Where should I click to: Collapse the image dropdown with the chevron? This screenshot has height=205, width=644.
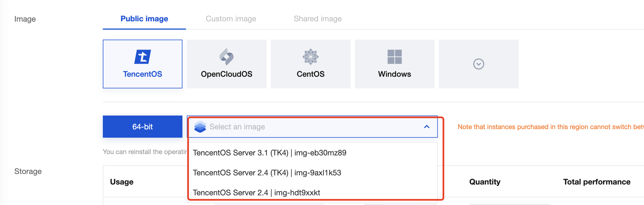click(426, 127)
